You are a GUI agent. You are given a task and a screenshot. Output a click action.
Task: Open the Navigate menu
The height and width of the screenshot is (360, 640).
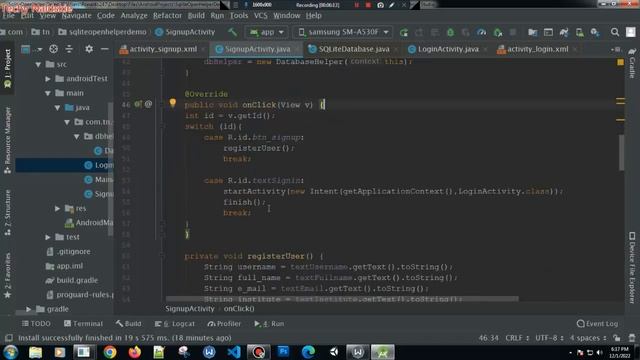coord(76,16)
